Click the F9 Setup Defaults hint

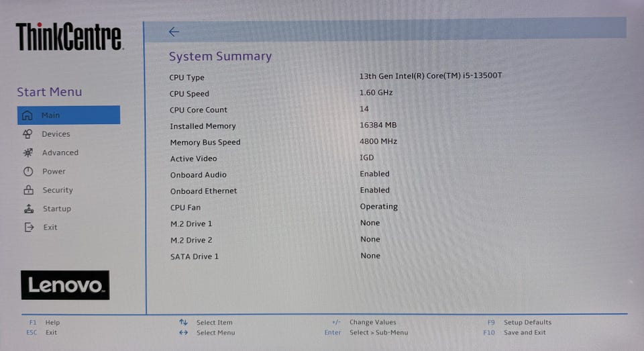click(519, 322)
